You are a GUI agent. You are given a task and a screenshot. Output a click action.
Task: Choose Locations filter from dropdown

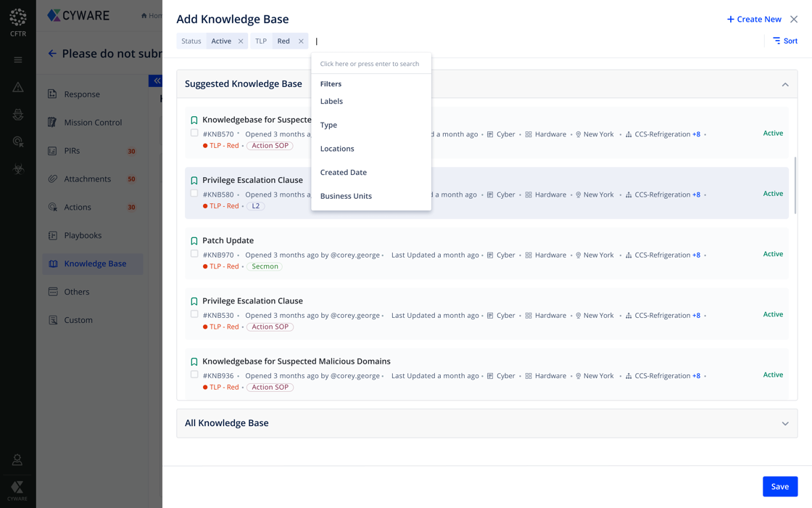point(337,149)
